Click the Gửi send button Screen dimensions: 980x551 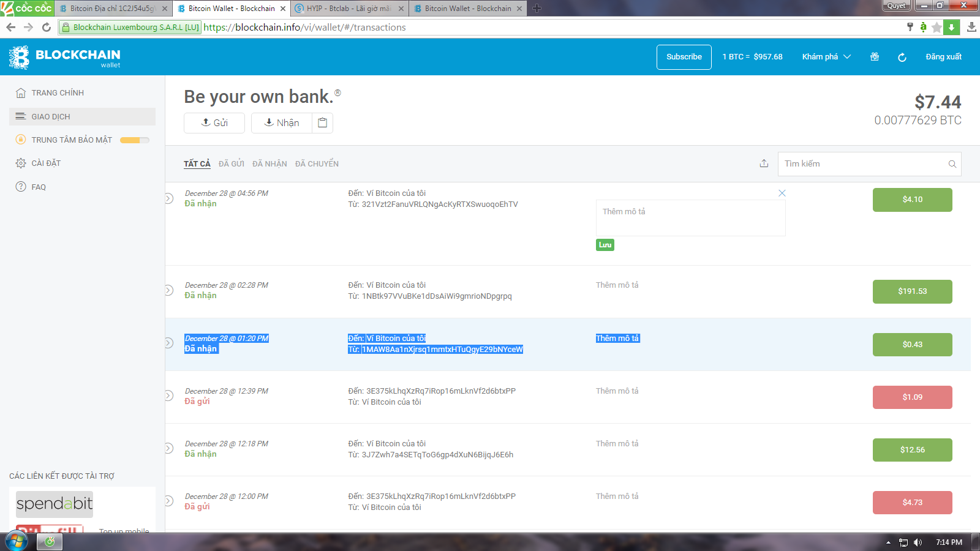coord(214,123)
